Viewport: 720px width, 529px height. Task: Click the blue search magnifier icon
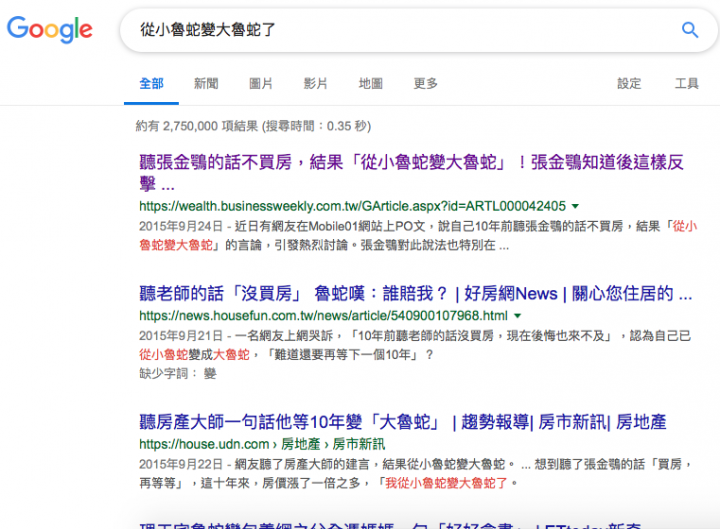coord(690,30)
